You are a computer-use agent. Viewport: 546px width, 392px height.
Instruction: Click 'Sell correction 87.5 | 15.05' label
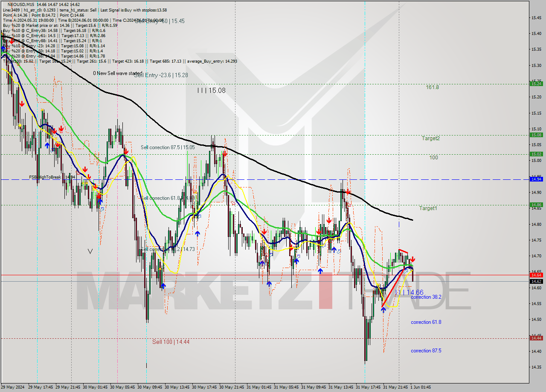[168, 147]
